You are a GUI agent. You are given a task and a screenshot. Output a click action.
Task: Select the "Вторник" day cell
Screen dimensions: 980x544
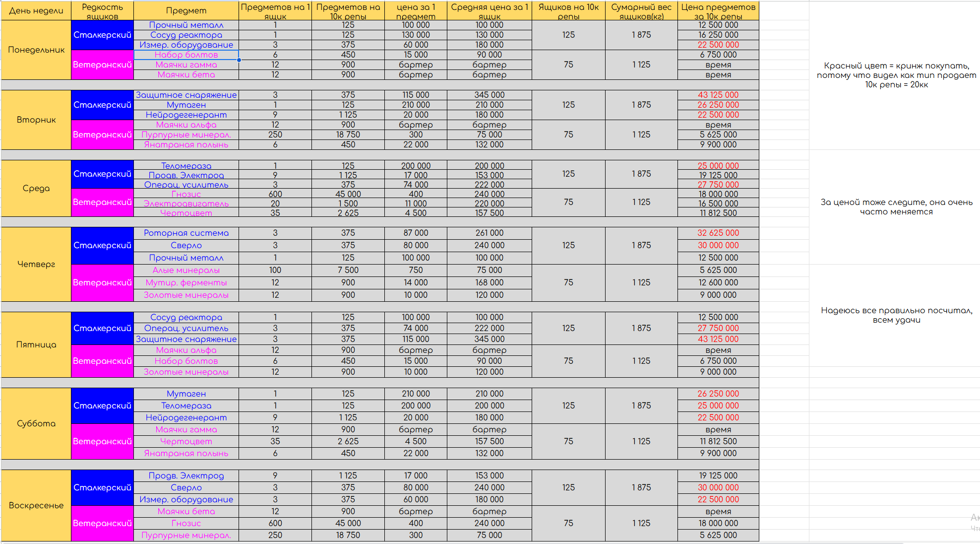(x=36, y=120)
